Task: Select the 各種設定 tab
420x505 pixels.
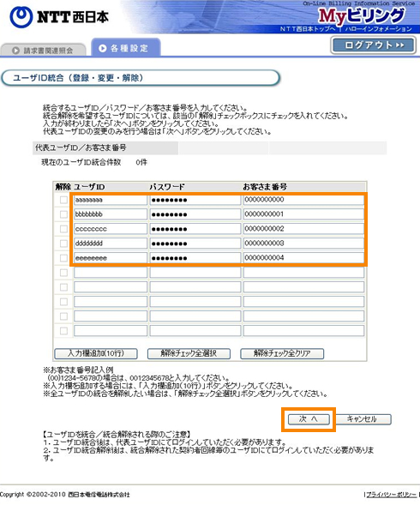Action: (126, 48)
